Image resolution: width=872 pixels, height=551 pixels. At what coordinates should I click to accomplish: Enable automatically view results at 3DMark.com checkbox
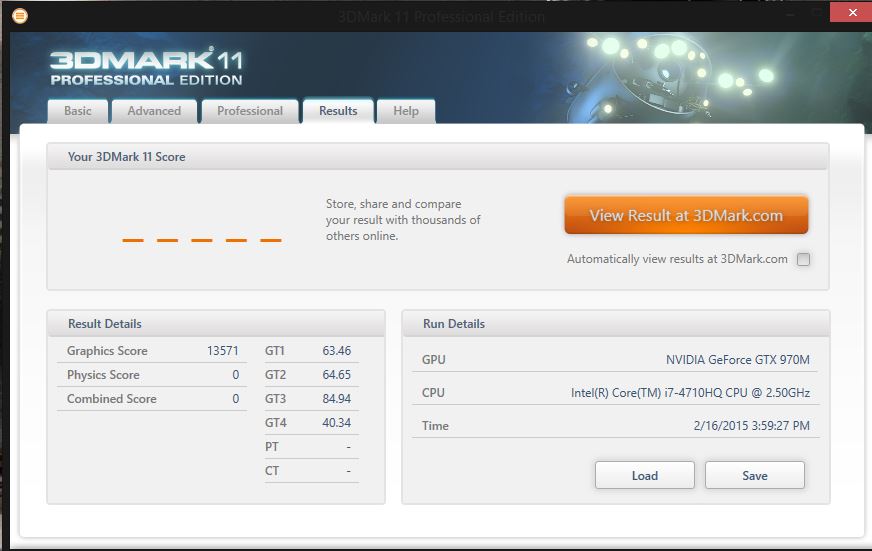point(803,259)
